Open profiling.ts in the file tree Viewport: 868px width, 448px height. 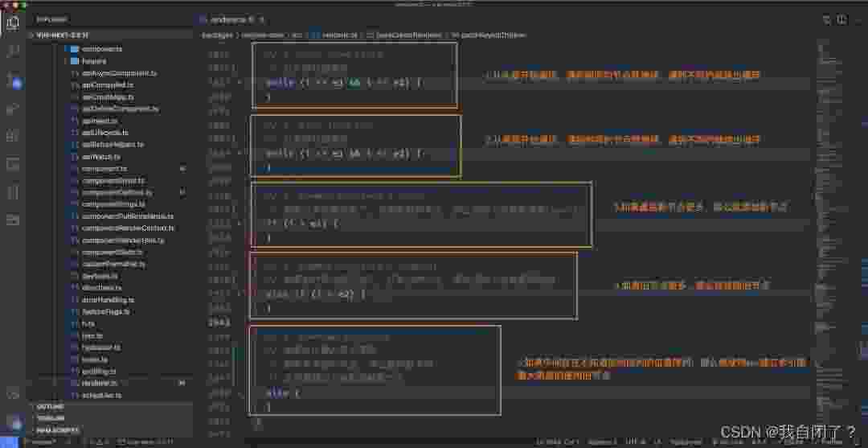pos(100,371)
